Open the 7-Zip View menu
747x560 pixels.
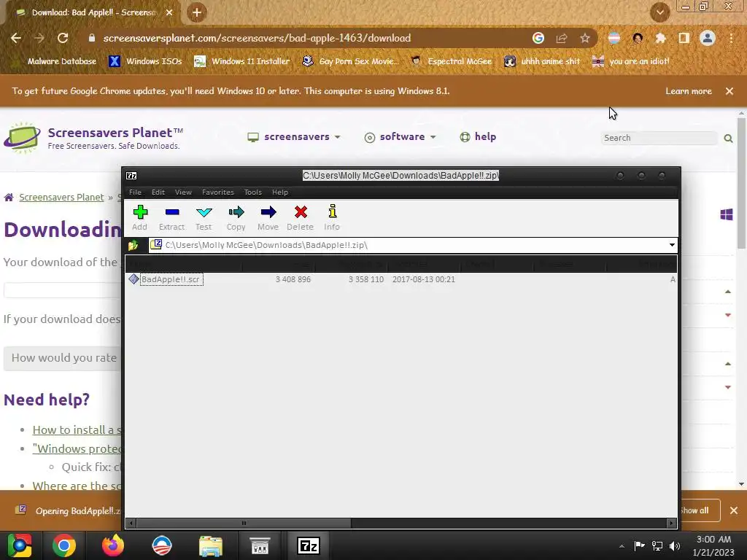183,192
